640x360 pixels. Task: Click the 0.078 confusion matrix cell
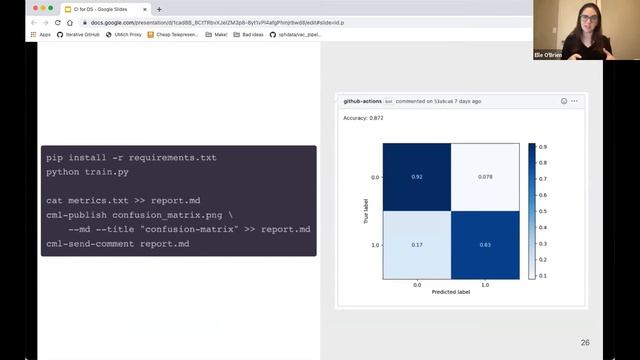pyautogui.click(x=485, y=177)
